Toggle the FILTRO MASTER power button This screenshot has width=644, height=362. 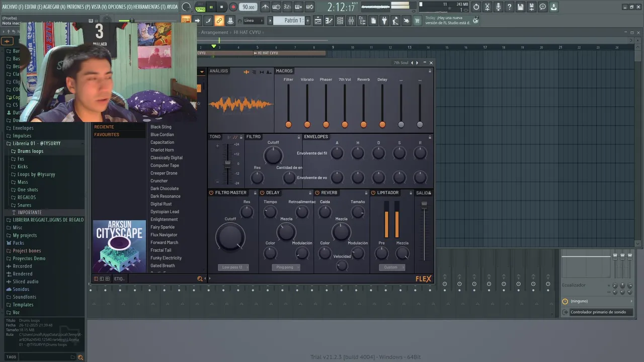[x=211, y=193]
